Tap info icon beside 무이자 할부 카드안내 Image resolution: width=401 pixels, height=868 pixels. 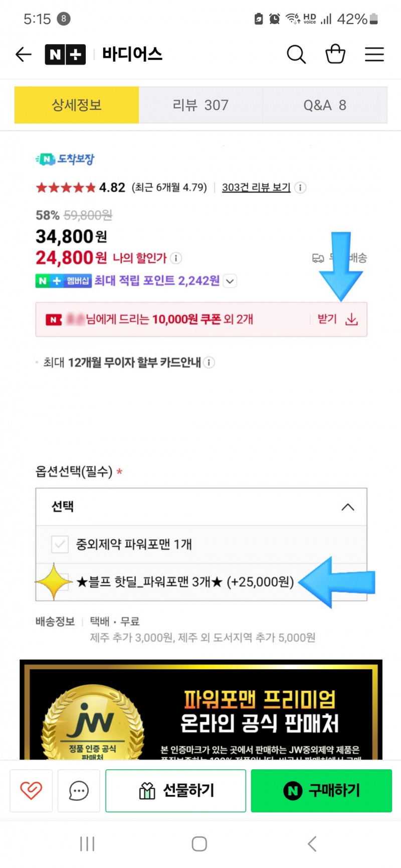(x=210, y=362)
